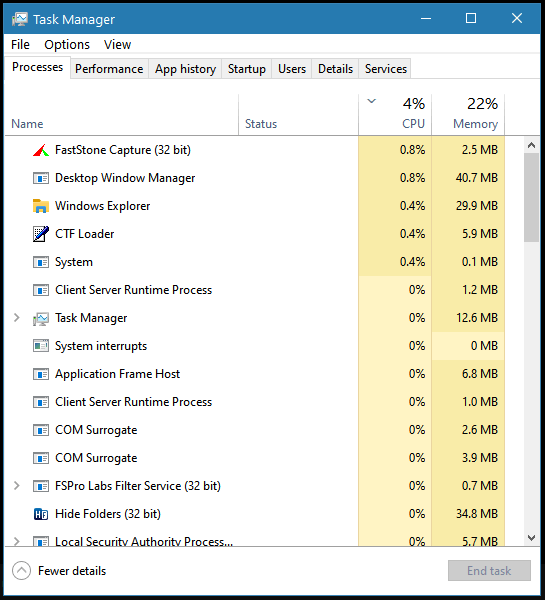Click the Fewer details circle arrow icon
The width and height of the screenshot is (545, 600).
21,571
